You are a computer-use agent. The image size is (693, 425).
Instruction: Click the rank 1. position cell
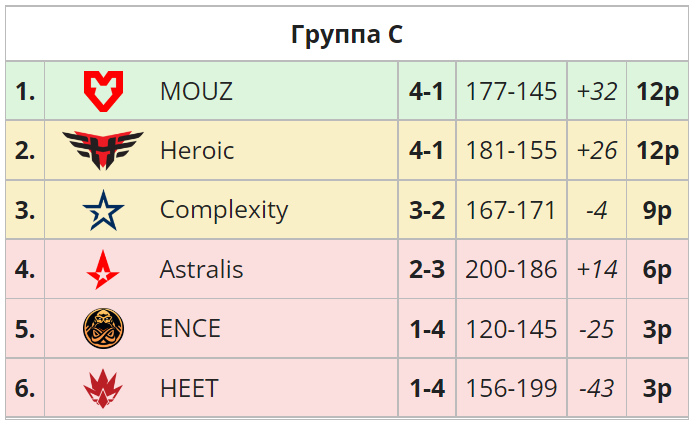tap(25, 91)
